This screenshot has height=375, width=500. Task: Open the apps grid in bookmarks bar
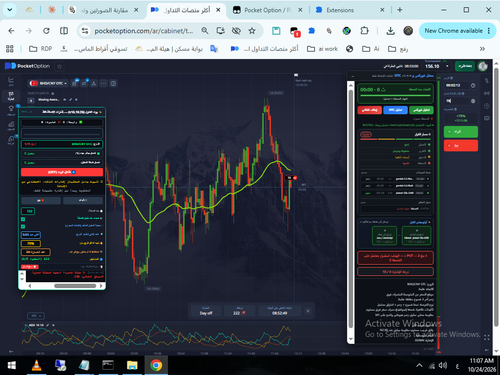[x=10, y=49]
